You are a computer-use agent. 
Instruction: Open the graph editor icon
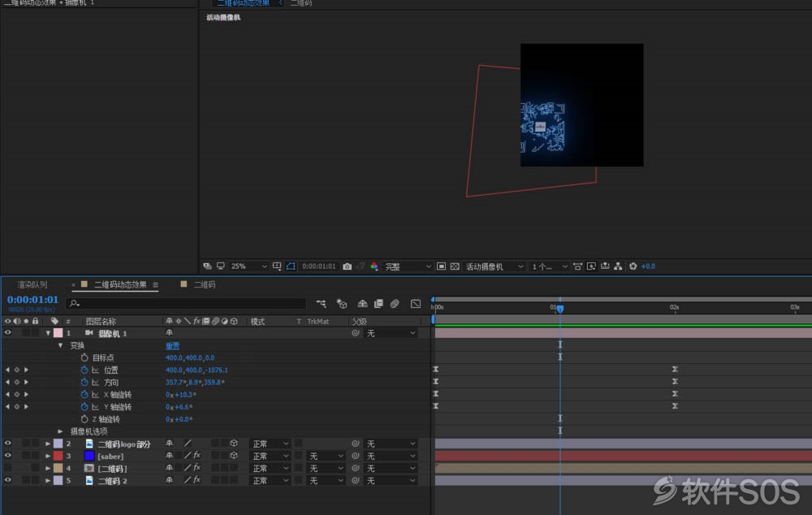point(416,304)
